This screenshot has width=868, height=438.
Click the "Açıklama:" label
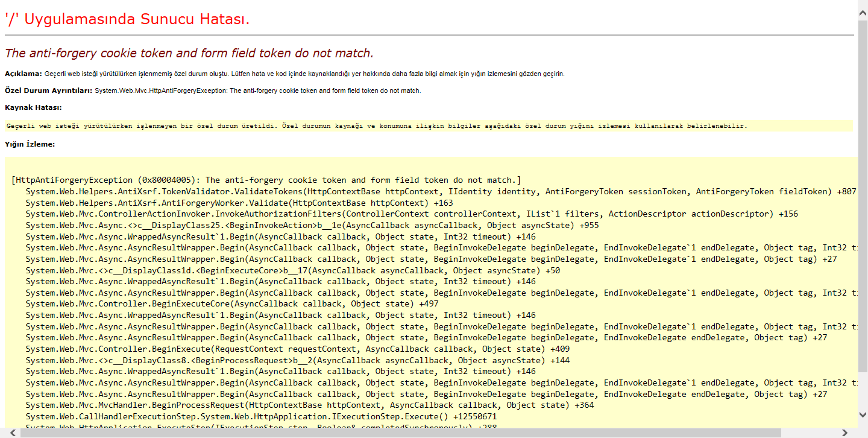click(x=24, y=74)
